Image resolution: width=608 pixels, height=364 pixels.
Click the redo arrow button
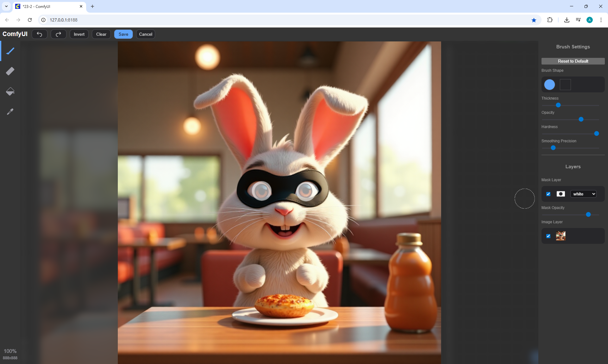pos(58,34)
